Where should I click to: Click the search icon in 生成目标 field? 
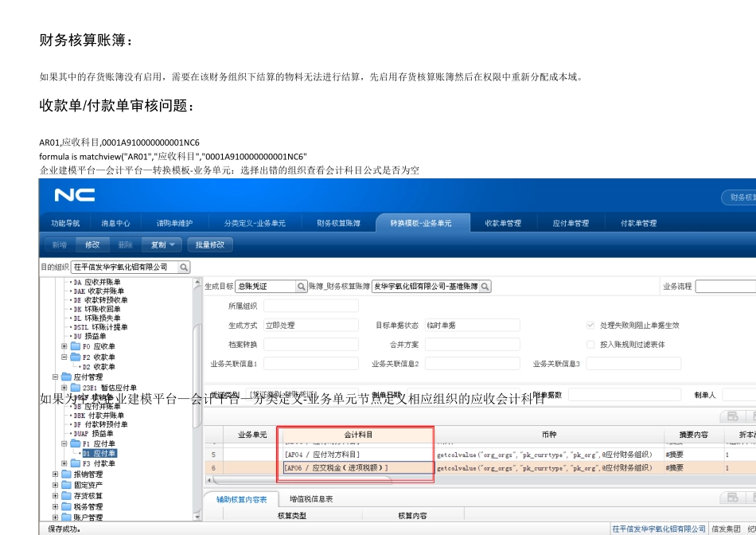click(x=301, y=287)
